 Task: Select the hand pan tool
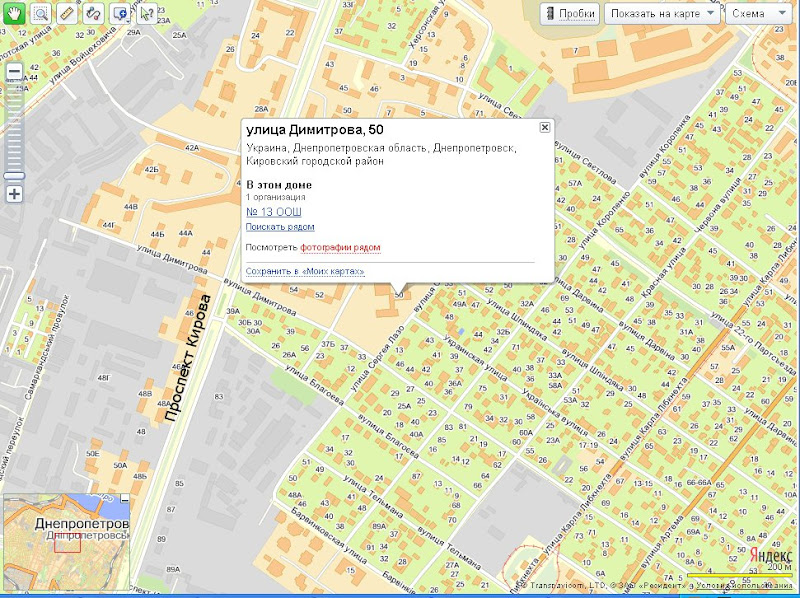pos(14,14)
